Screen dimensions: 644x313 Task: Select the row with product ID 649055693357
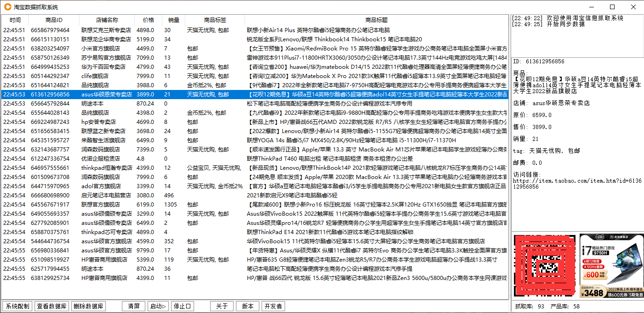(254, 213)
